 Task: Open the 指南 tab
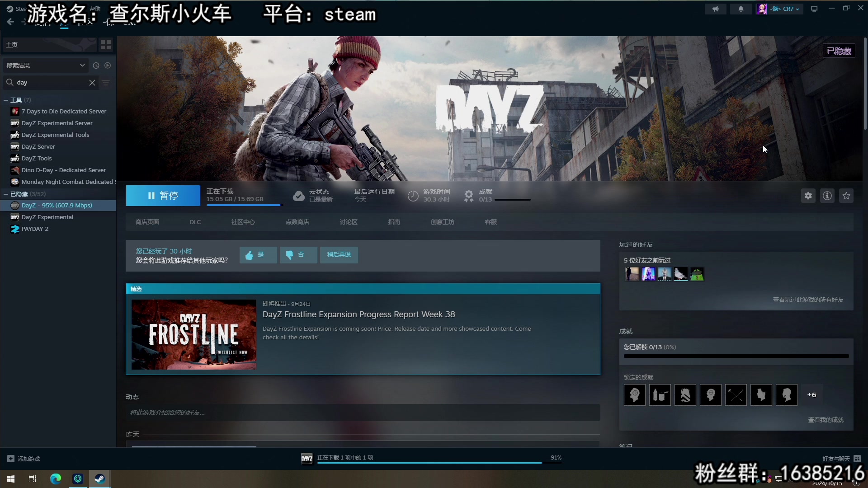click(394, 222)
